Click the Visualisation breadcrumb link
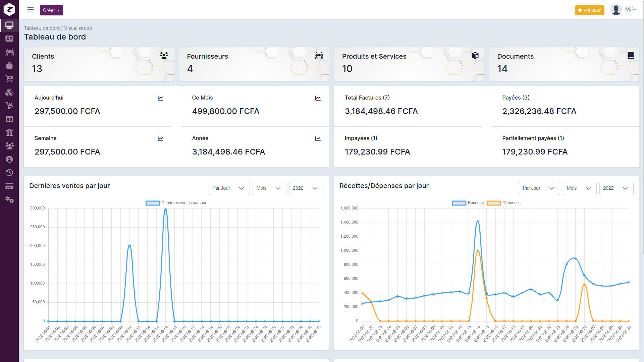 (x=78, y=28)
